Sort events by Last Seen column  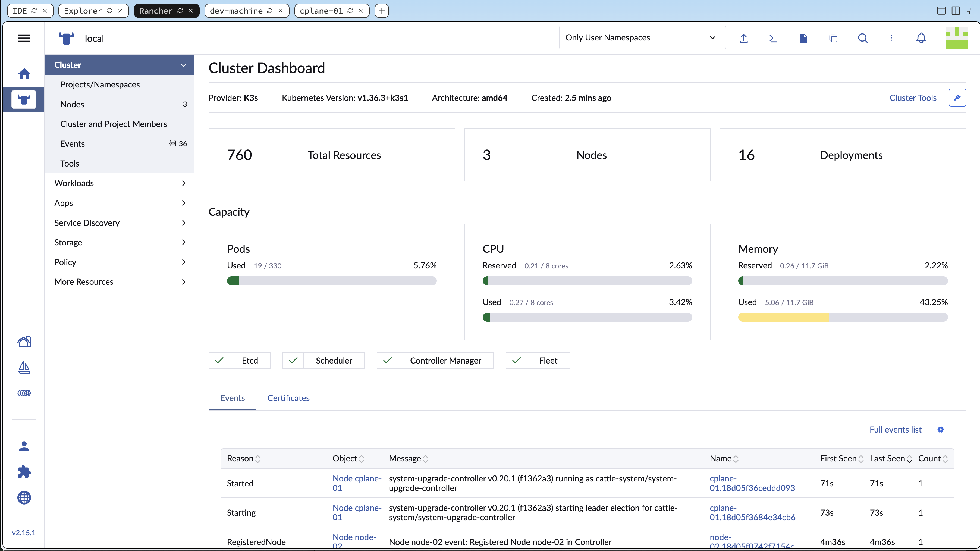coord(891,459)
